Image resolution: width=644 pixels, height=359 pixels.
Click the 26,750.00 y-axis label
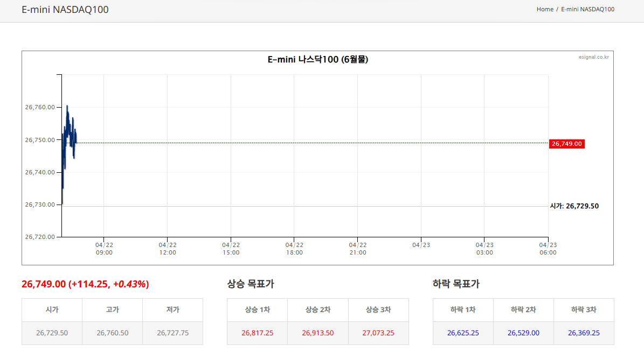click(40, 140)
